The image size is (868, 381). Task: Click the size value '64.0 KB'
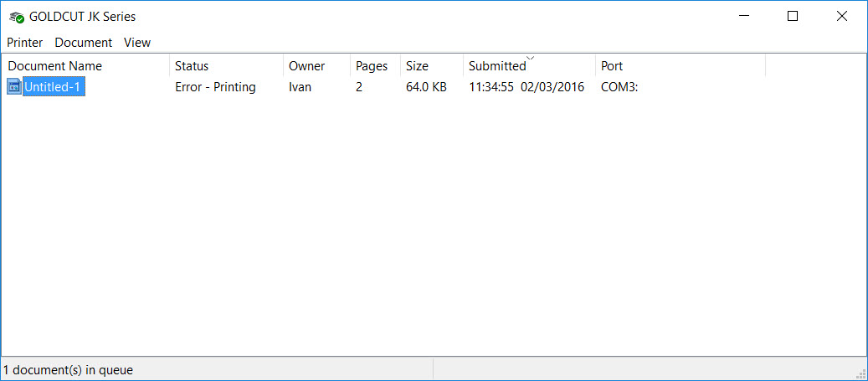click(426, 87)
